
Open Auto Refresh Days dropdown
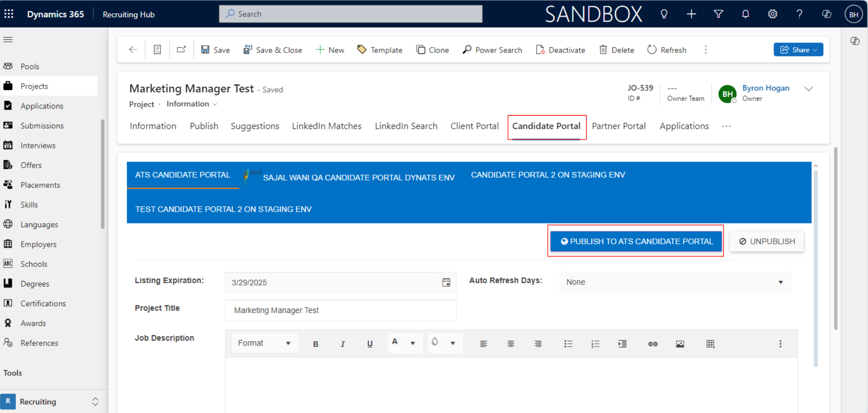pyautogui.click(x=675, y=282)
